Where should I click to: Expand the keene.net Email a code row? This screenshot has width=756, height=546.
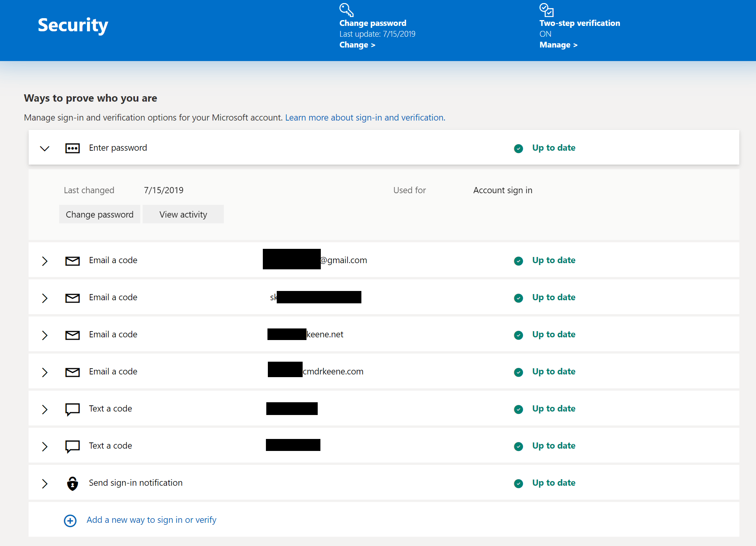tap(45, 335)
